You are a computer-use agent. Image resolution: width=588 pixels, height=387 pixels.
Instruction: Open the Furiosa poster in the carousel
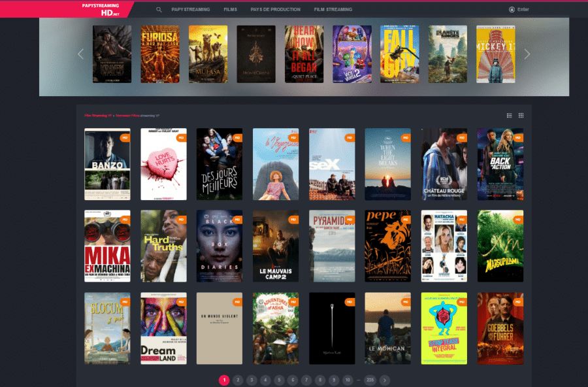(160, 54)
